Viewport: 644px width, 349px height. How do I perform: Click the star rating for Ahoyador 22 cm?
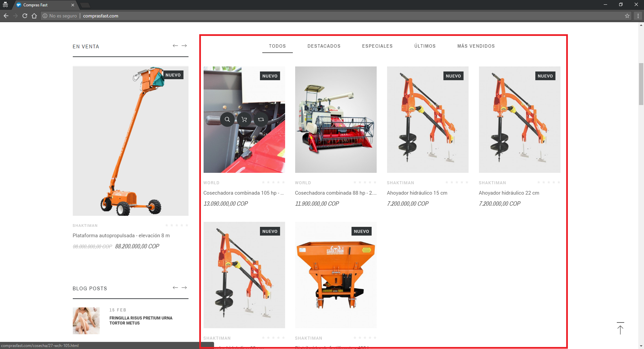pos(549,183)
